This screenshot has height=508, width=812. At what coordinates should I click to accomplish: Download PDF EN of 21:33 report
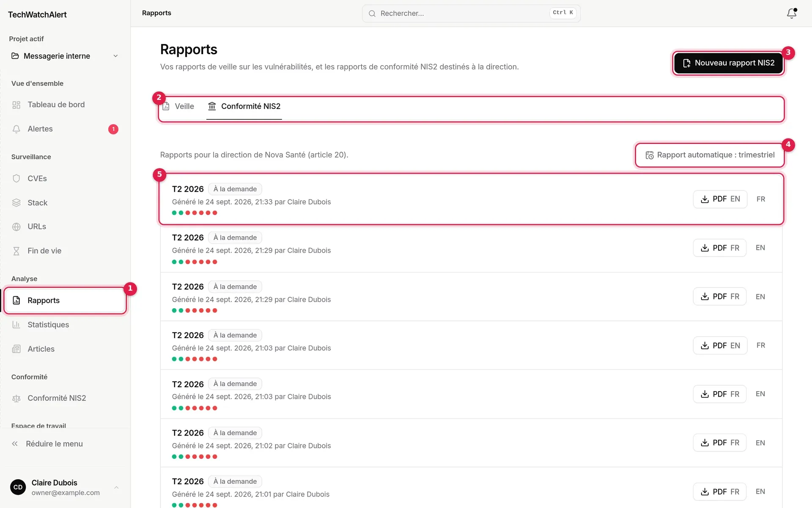[x=720, y=199]
